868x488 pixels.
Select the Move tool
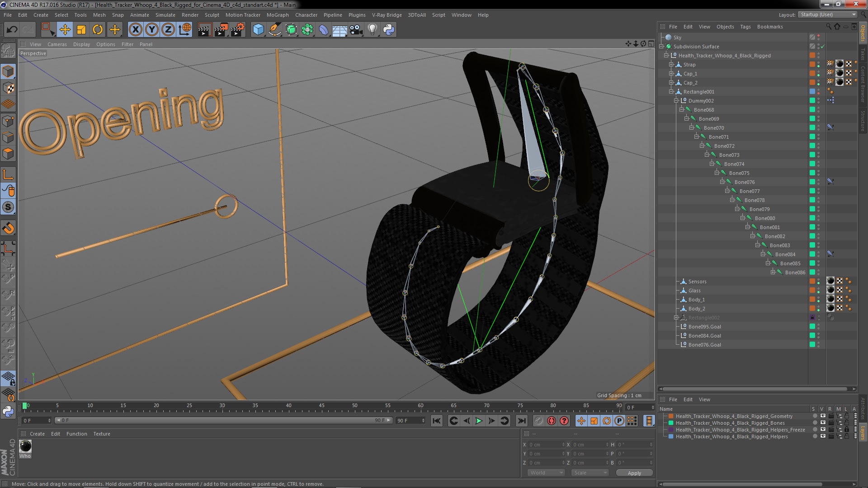[65, 30]
